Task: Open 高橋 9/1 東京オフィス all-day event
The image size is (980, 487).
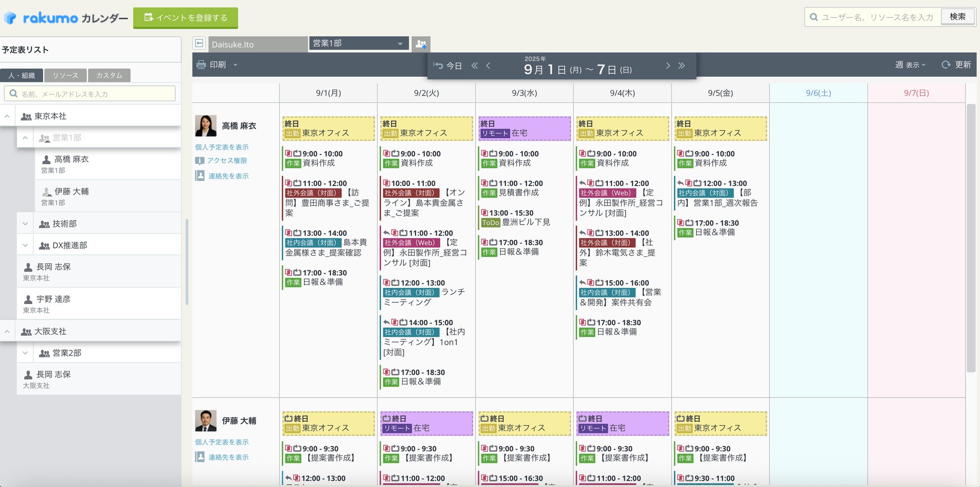Action: coord(328,129)
